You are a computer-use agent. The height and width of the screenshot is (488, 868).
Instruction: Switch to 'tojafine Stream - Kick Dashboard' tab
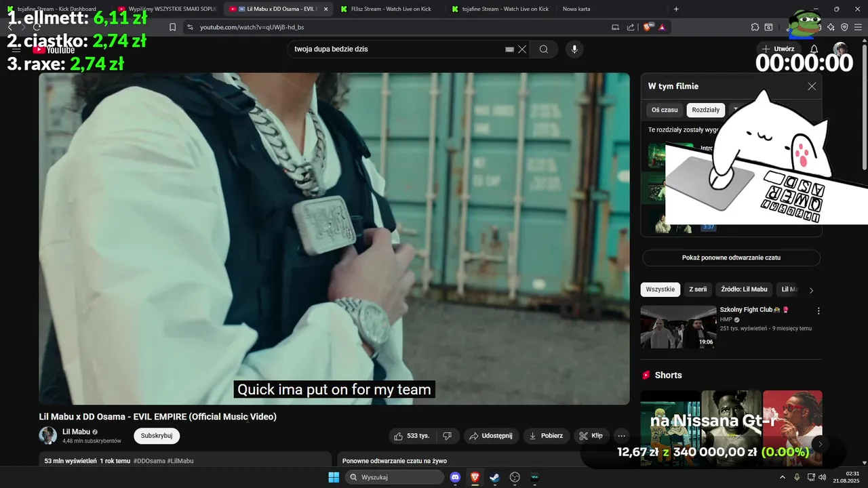coord(57,9)
